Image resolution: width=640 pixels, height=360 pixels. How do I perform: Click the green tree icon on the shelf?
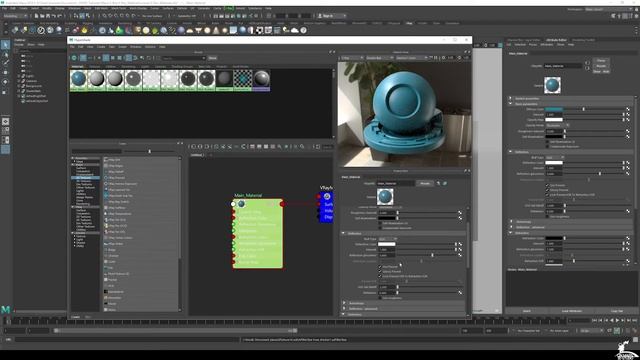pos(119,30)
